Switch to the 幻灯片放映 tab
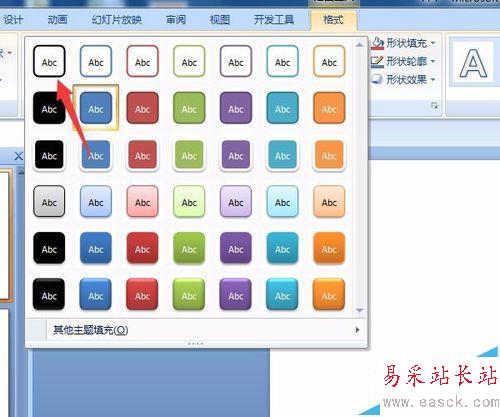 click(x=117, y=20)
